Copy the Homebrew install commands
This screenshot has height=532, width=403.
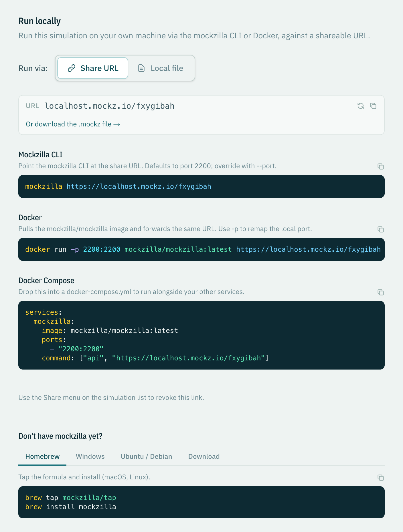click(380, 478)
